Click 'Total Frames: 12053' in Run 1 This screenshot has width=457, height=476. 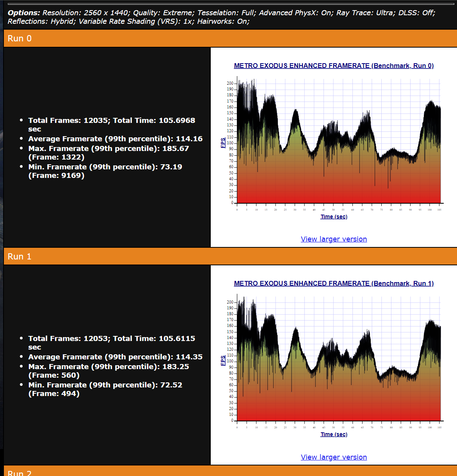point(112,343)
